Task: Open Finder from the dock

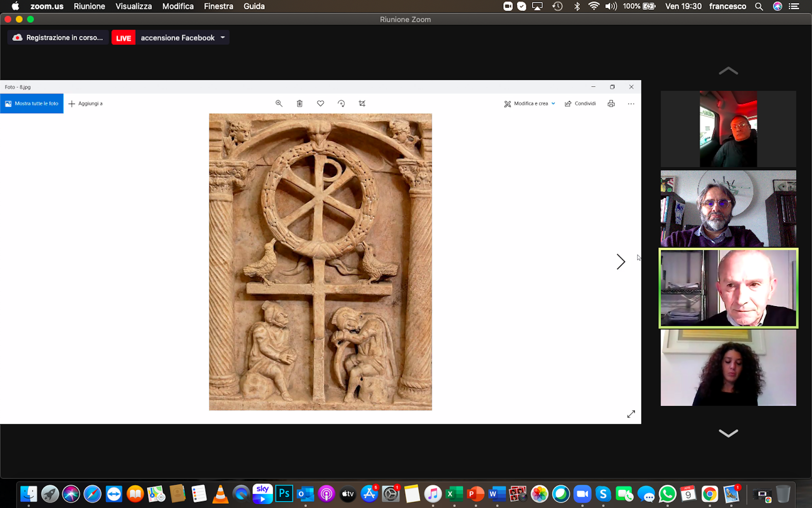Action: click(29, 494)
